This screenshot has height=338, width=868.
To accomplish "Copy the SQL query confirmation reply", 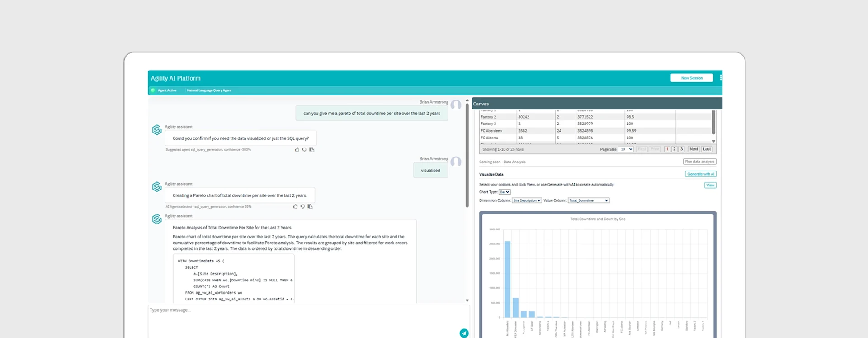I will point(311,150).
